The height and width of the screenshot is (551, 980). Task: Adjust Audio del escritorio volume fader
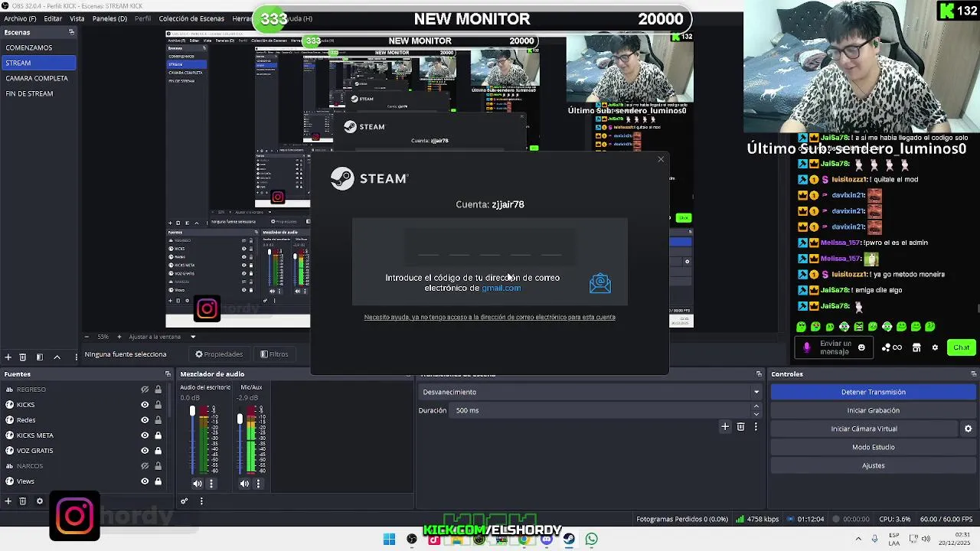click(x=192, y=412)
